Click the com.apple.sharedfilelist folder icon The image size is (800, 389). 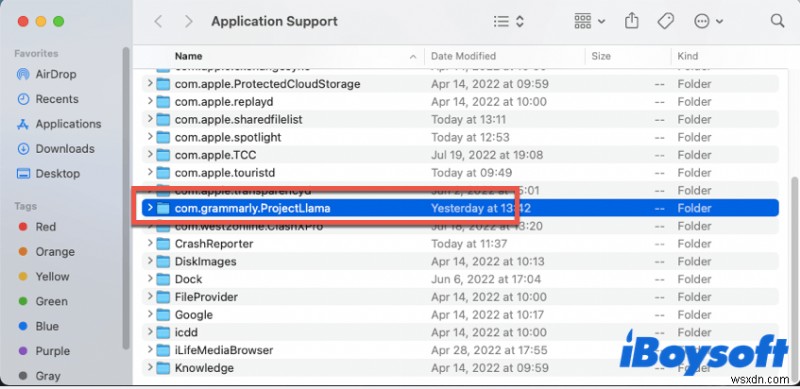(163, 119)
